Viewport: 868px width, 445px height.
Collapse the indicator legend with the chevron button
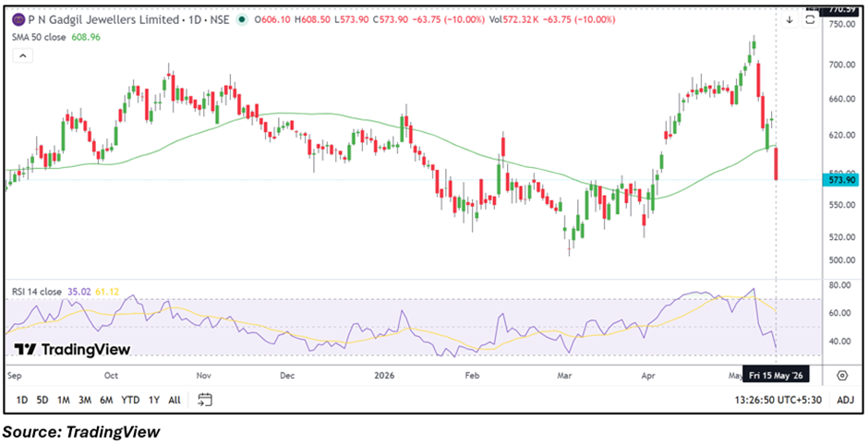[x=23, y=56]
